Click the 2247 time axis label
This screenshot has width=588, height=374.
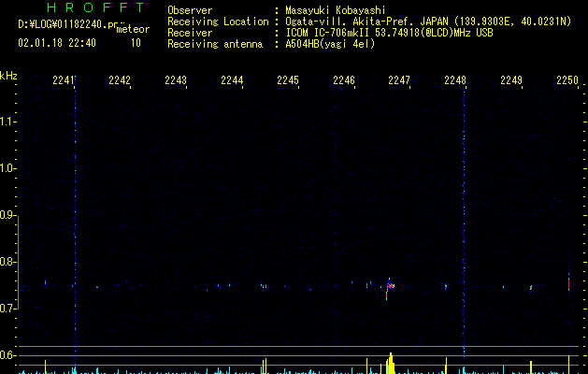coord(399,79)
